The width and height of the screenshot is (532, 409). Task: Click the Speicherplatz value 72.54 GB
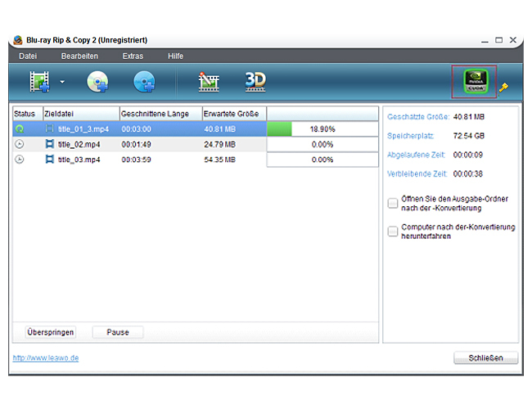coord(468,136)
